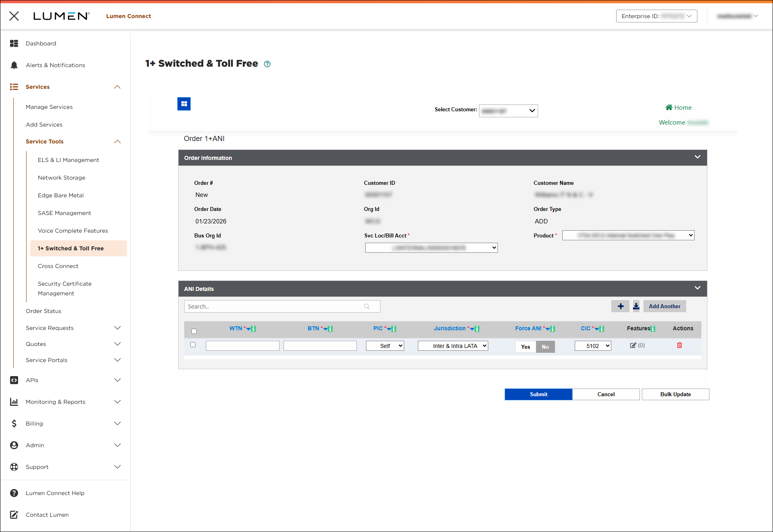
Task: Expand the Quotes submenu
Action: click(117, 344)
